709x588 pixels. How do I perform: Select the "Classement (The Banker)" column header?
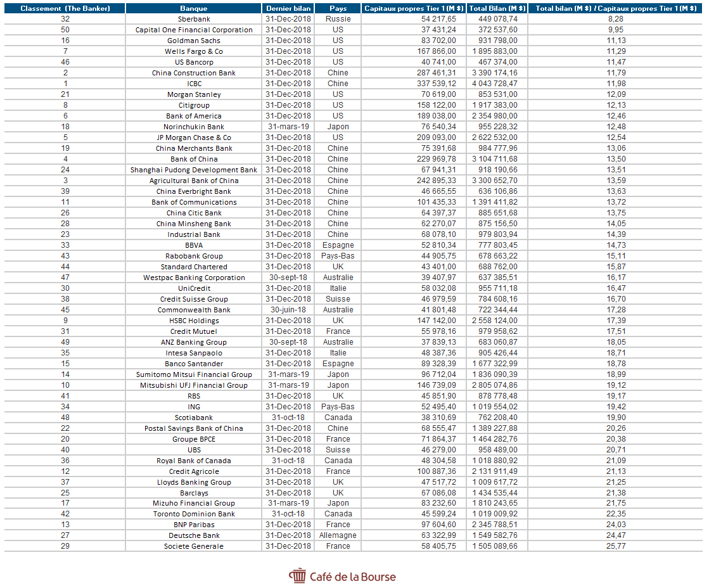65,8
